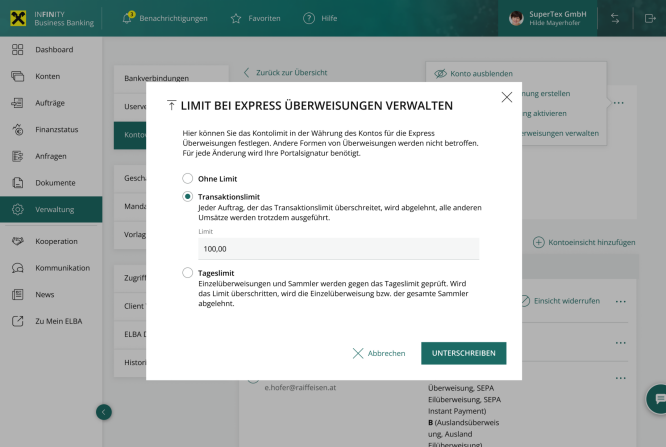Viewport: 666px width, 447px height.
Task: Select the Transaktionslimit radio option
Action: click(x=187, y=197)
